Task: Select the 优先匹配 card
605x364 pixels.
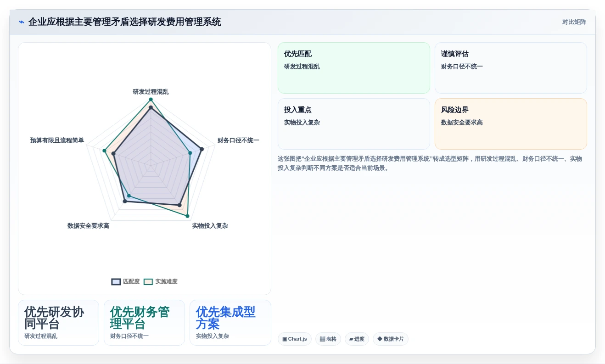Action: (354, 68)
